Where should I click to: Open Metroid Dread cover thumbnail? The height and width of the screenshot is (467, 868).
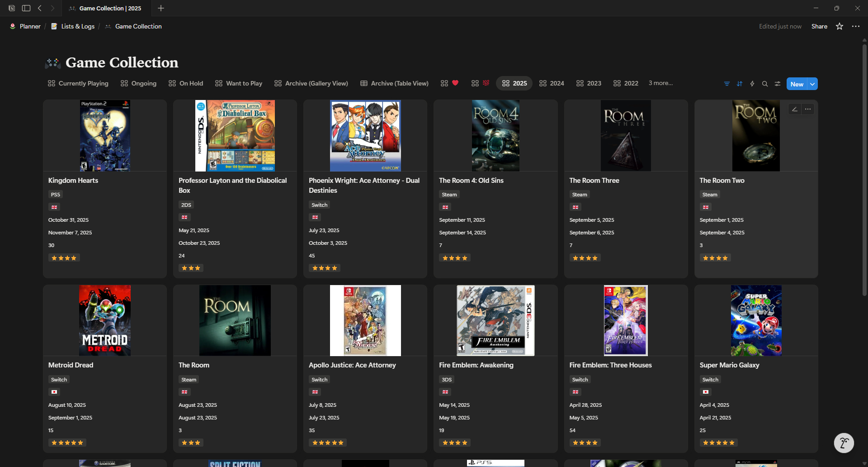click(105, 320)
